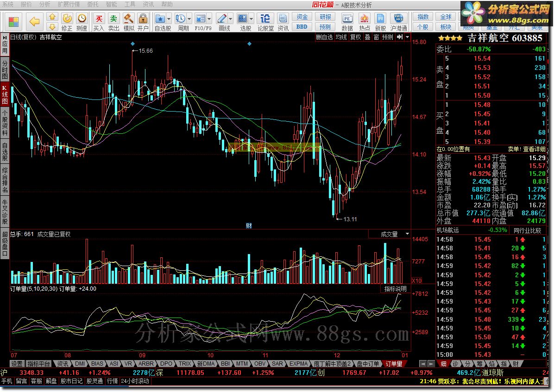Screen dimensions: 554x392
Task: Toggle 删自选 remove from watchlist
Action: [x=324, y=37]
